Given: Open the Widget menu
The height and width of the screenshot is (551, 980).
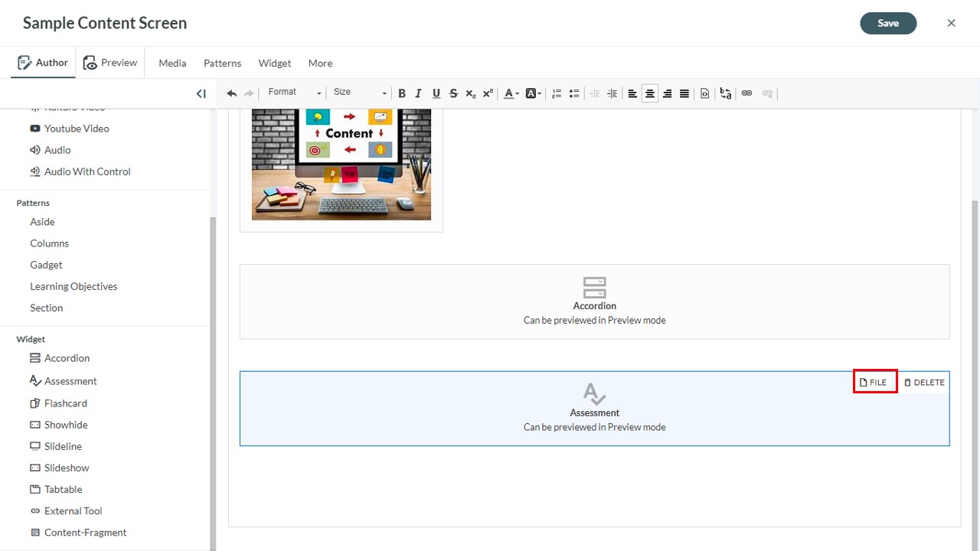Looking at the screenshot, I should pos(274,63).
